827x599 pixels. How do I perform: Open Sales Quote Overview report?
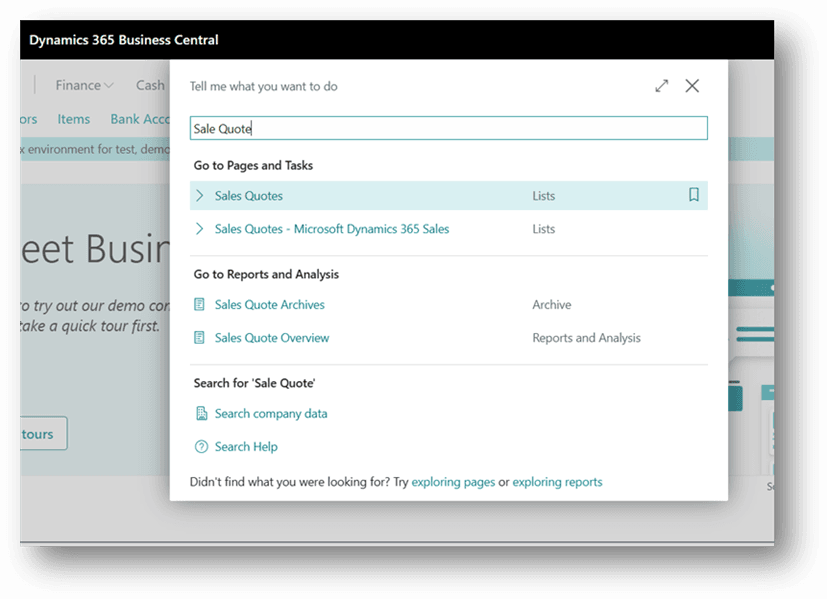[272, 338]
